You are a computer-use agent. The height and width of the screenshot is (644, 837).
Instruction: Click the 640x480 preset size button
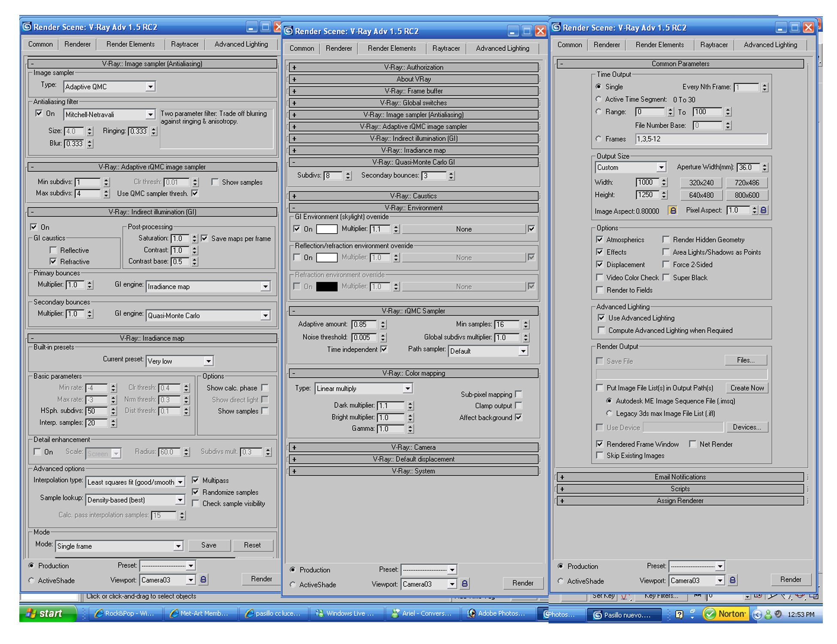(701, 195)
